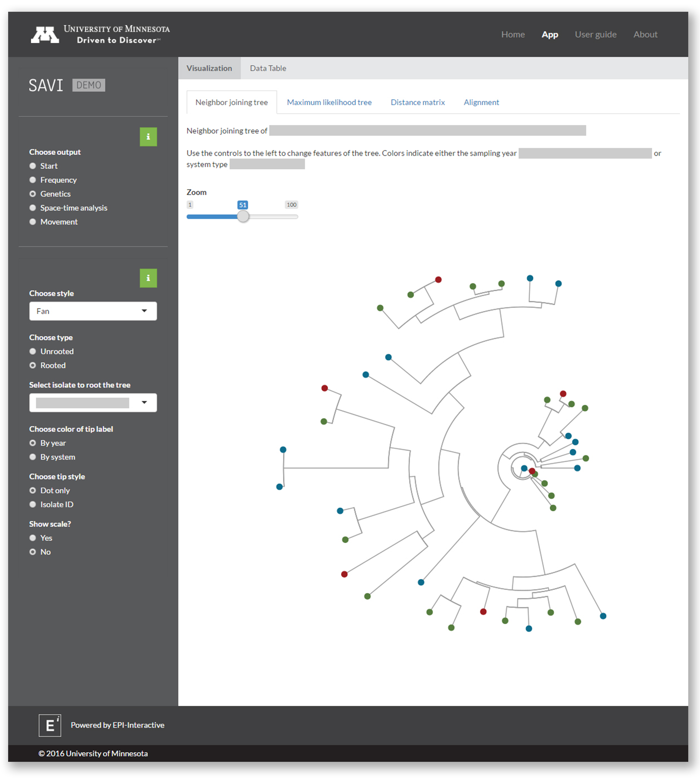The height and width of the screenshot is (779, 700).
Task: Open the About page link
Action: [645, 35]
